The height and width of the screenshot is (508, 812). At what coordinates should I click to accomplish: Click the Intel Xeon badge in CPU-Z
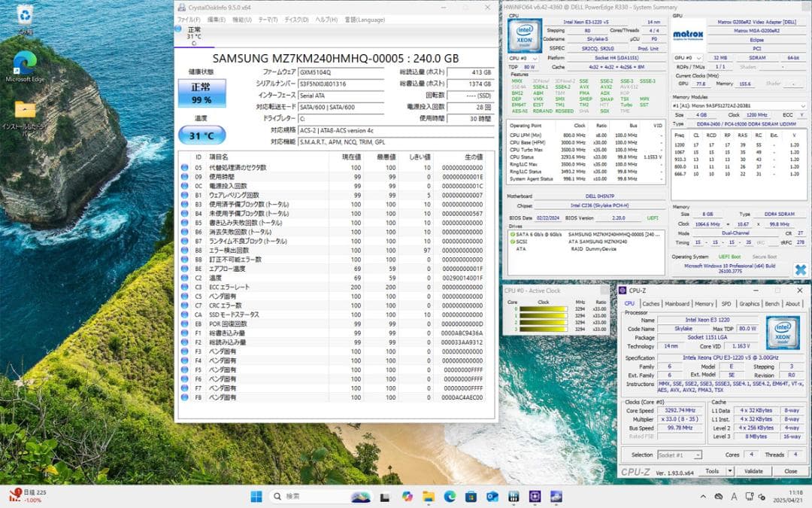(x=783, y=334)
